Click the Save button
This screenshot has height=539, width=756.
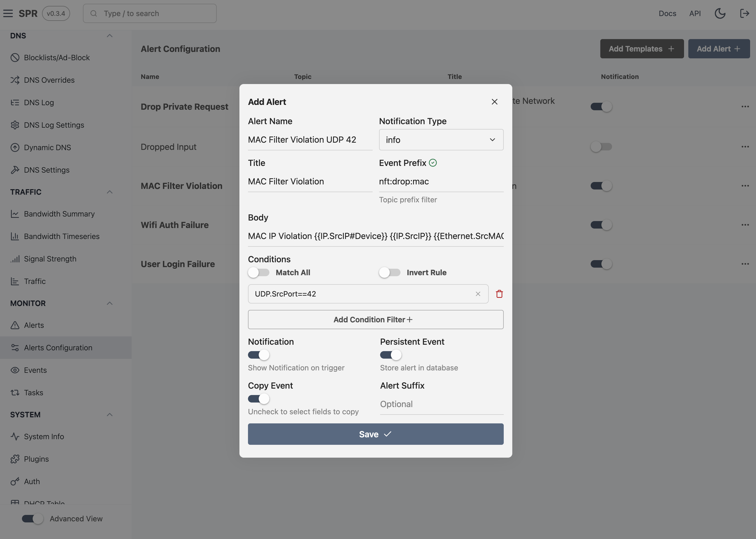click(375, 434)
